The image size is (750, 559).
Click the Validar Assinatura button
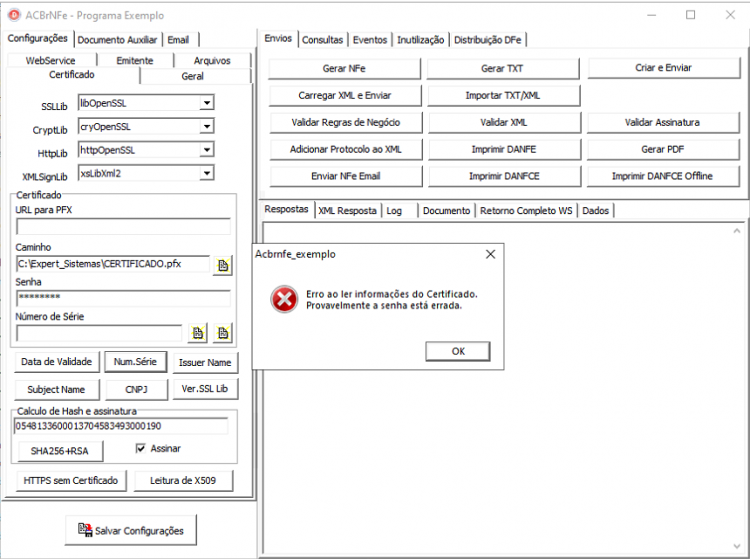663,122
